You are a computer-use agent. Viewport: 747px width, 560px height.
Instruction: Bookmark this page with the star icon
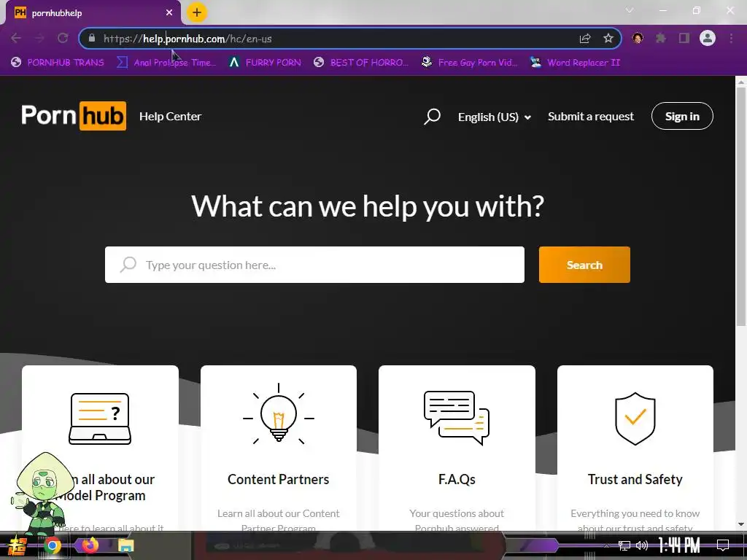608,38
